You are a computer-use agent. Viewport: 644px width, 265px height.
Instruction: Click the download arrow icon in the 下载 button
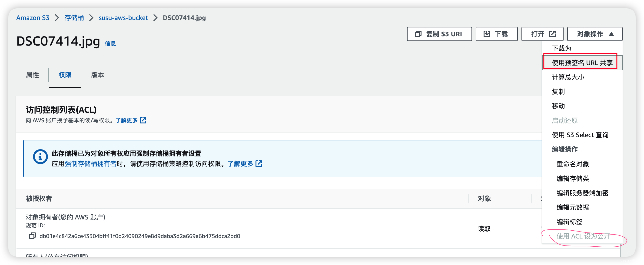(487, 34)
